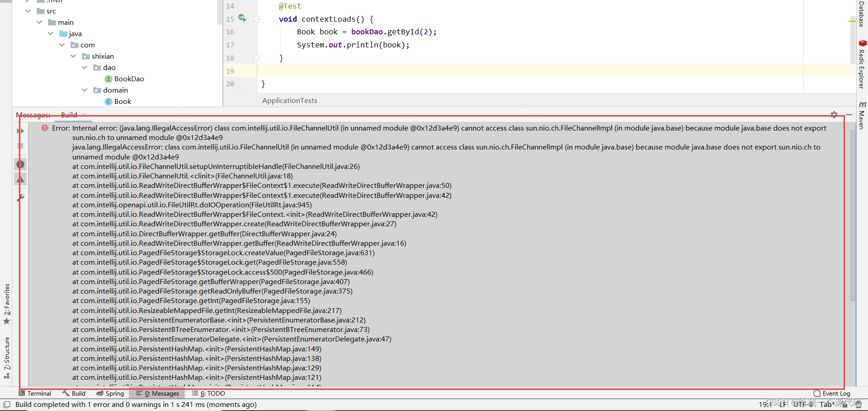
Task: Collapse the main folder in project tree
Action: pyautogui.click(x=39, y=22)
